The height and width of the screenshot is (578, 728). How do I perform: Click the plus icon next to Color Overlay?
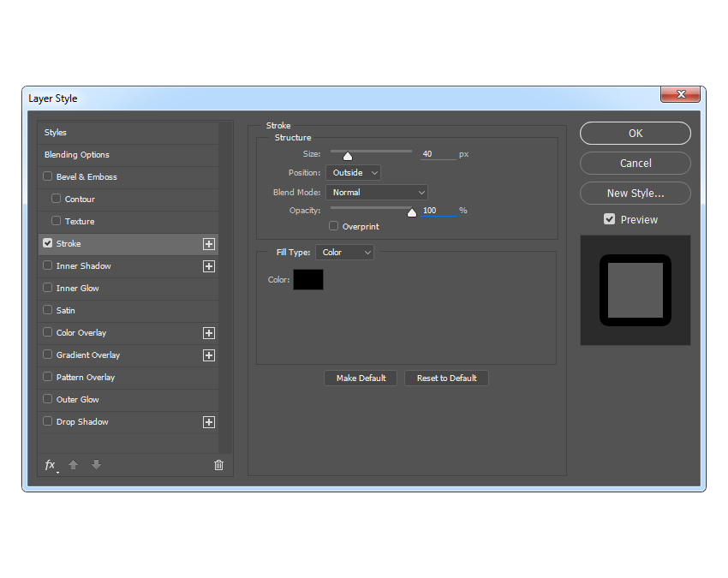(x=208, y=333)
